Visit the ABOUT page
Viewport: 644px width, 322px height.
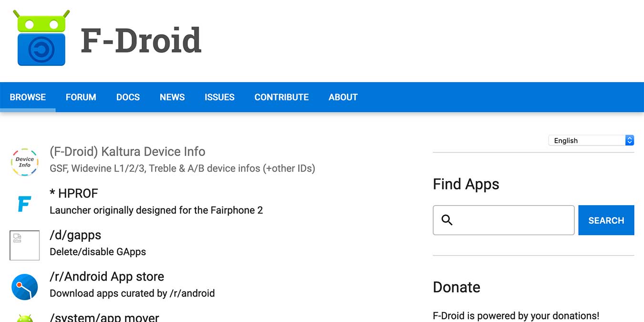click(343, 97)
